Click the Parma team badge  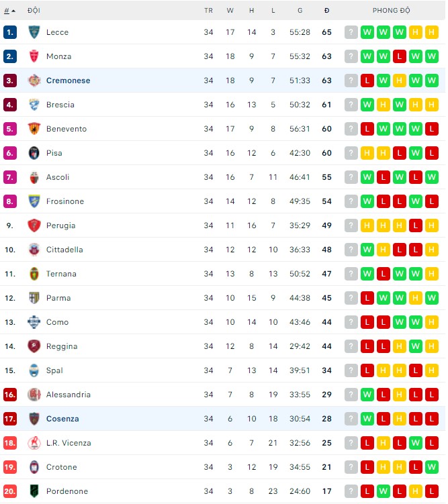(x=34, y=298)
